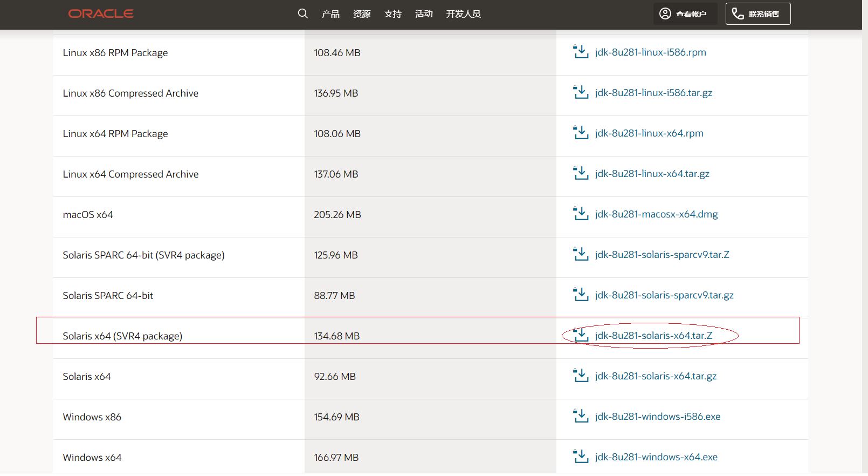The image size is (868, 476).
Task: Click download icon for jdk-8u281-windows-i586.exe
Action: tap(581, 416)
